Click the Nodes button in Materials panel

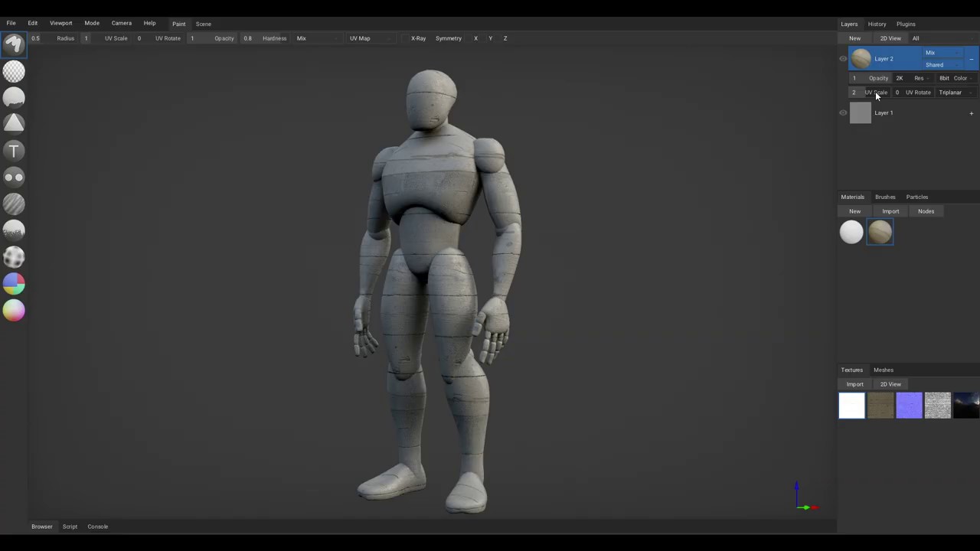coord(926,211)
